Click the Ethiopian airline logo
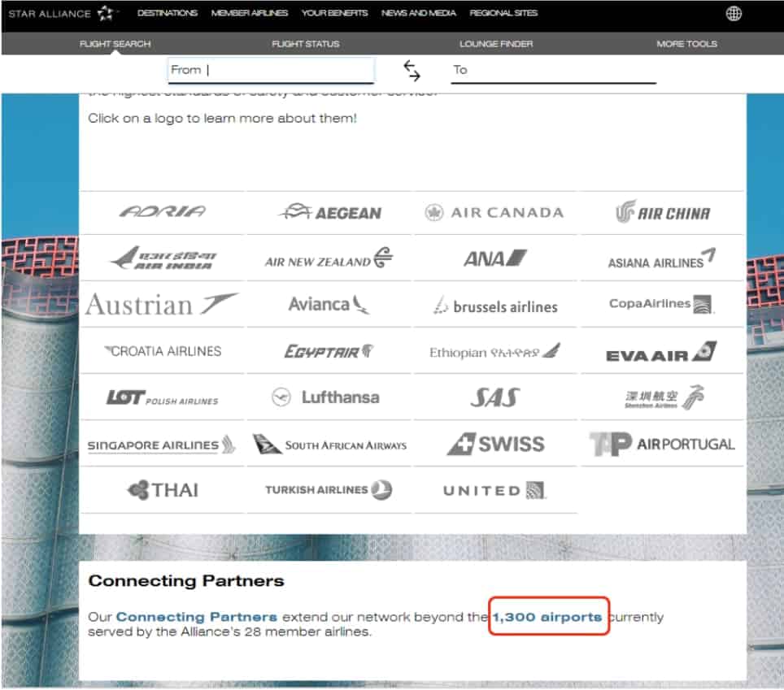 tap(495, 351)
